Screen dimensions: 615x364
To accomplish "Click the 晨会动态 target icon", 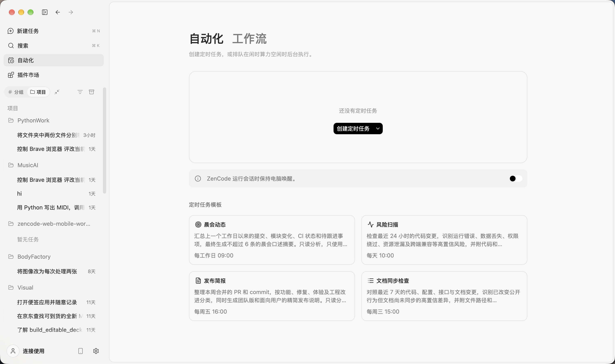I will click(x=198, y=225).
